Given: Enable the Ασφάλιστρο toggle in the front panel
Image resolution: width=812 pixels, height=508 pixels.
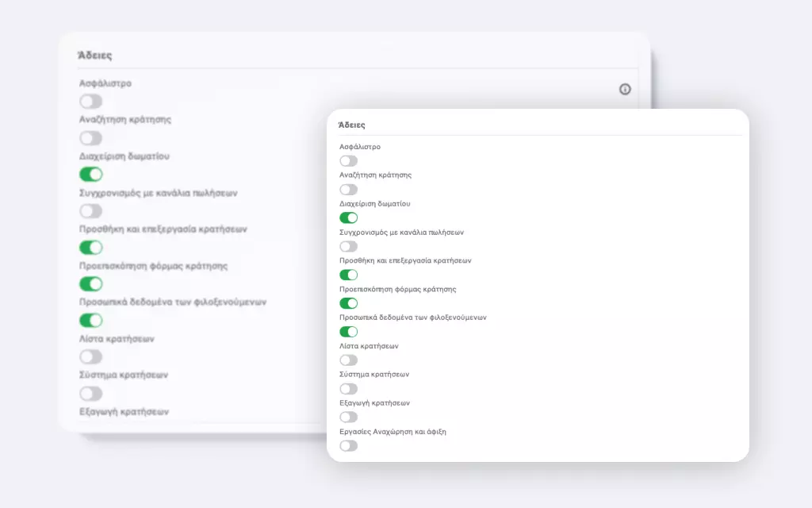Looking at the screenshot, I should click(x=348, y=161).
